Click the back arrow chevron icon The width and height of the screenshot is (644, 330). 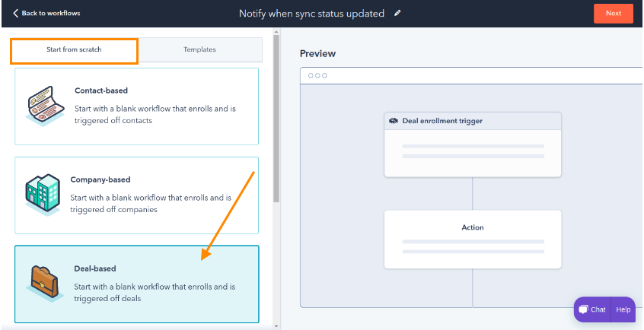tap(16, 13)
